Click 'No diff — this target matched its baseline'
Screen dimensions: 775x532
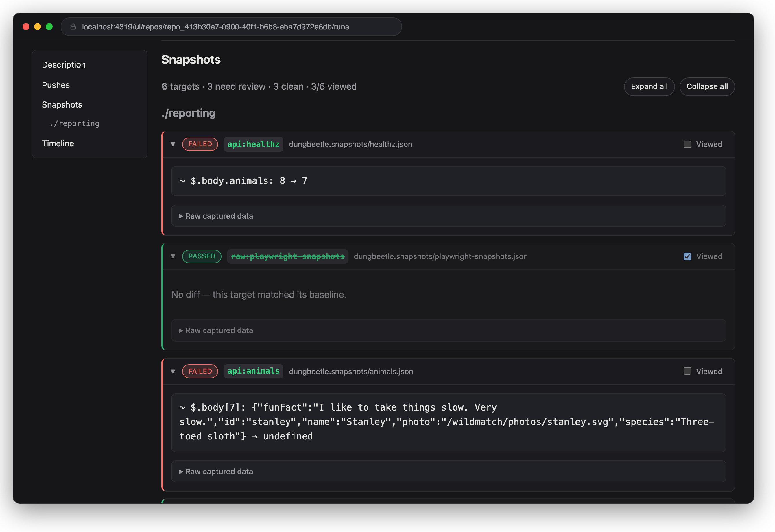click(x=259, y=295)
